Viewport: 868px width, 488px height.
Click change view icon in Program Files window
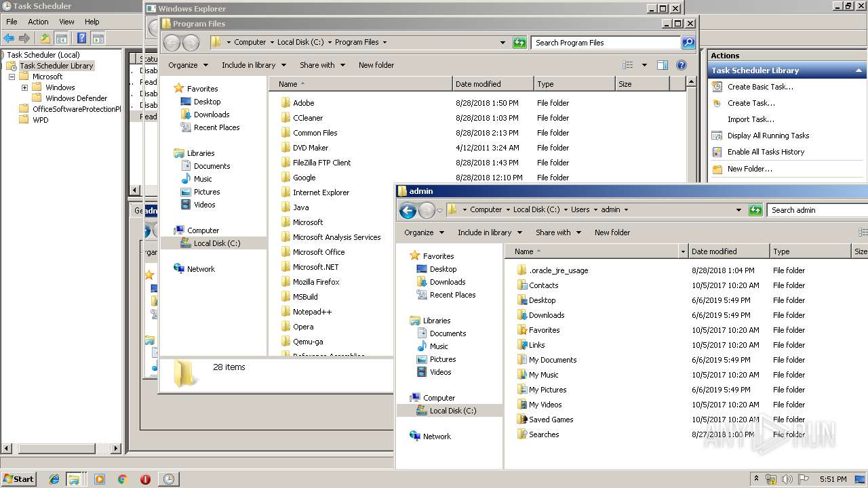628,65
